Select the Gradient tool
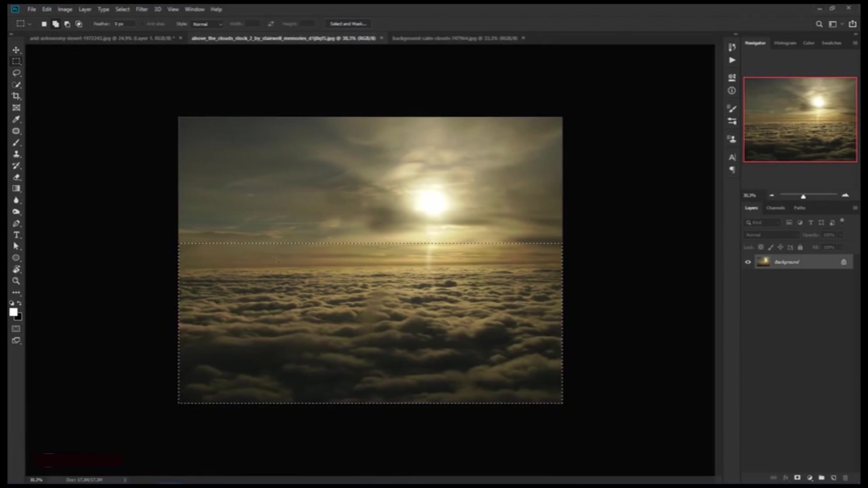This screenshot has height=488, width=868. [x=16, y=188]
